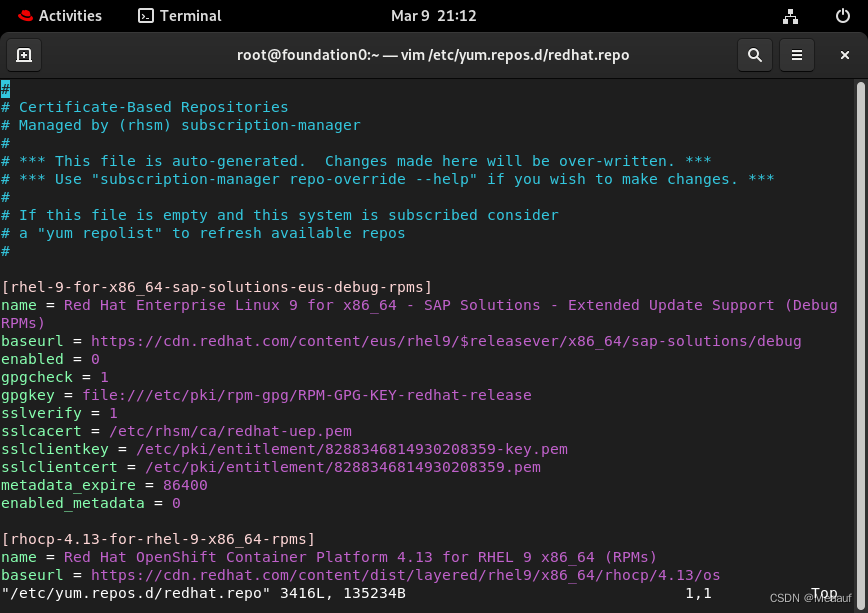Click the 'enabled = 0' line

click(50, 359)
